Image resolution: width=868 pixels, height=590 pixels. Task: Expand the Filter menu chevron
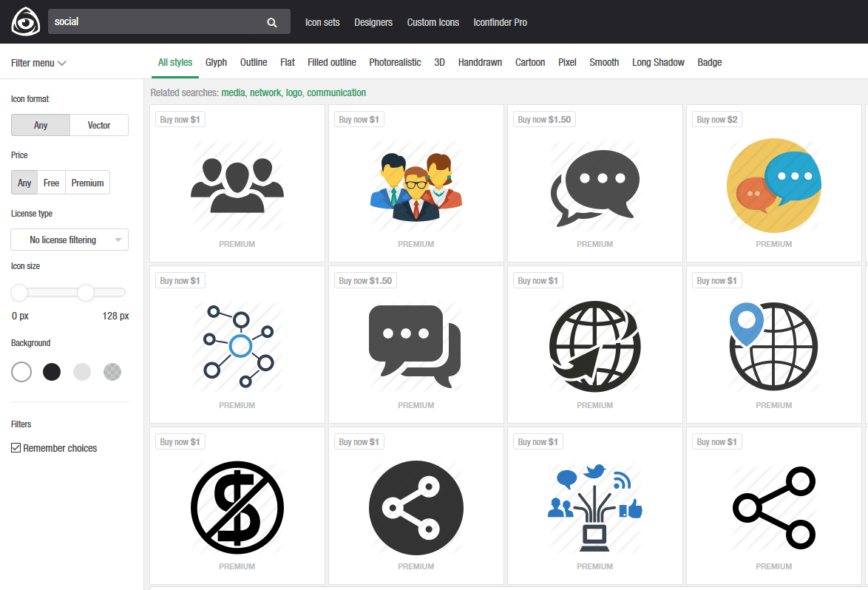click(x=62, y=63)
